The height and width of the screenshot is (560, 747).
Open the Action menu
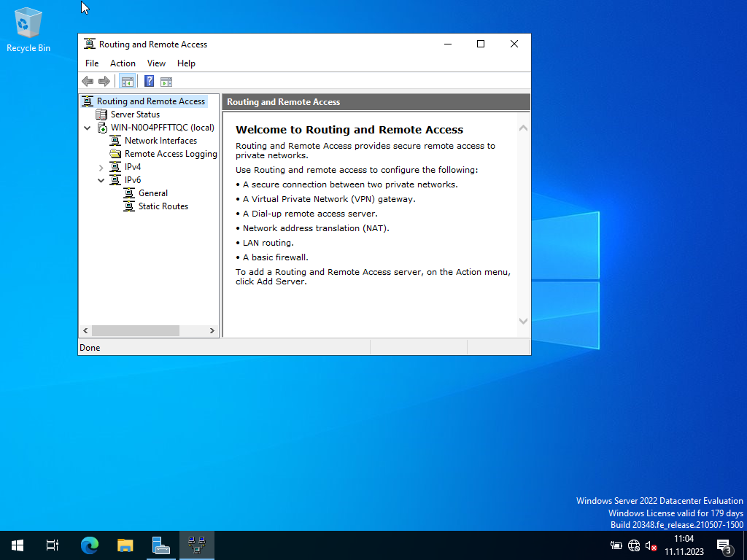click(x=123, y=63)
